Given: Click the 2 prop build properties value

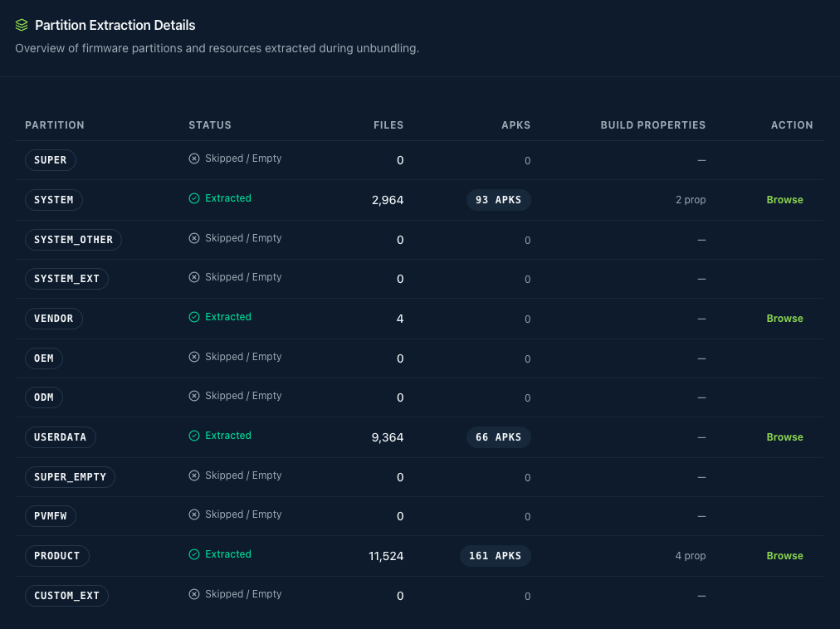Looking at the screenshot, I should [x=691, y=200].
